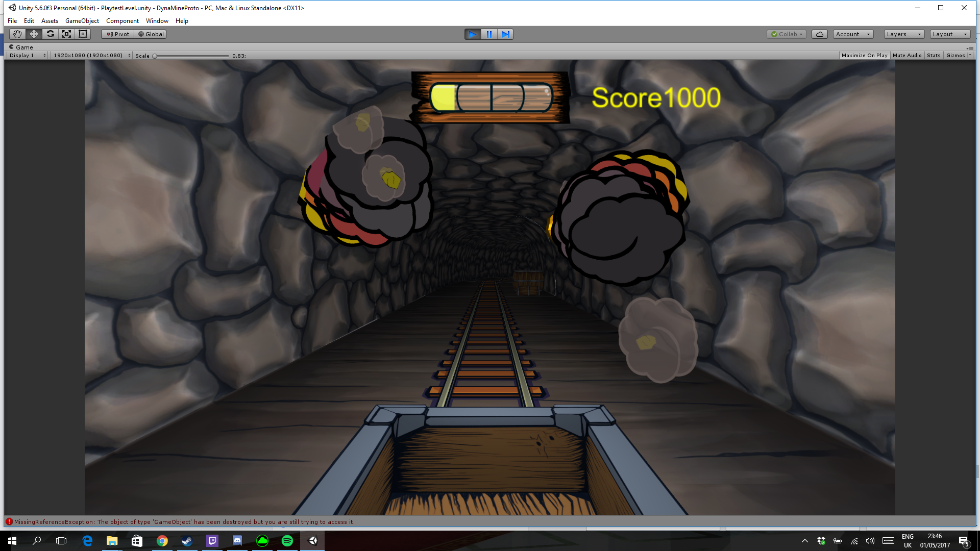Select the Rotate tool

[50, 34]
